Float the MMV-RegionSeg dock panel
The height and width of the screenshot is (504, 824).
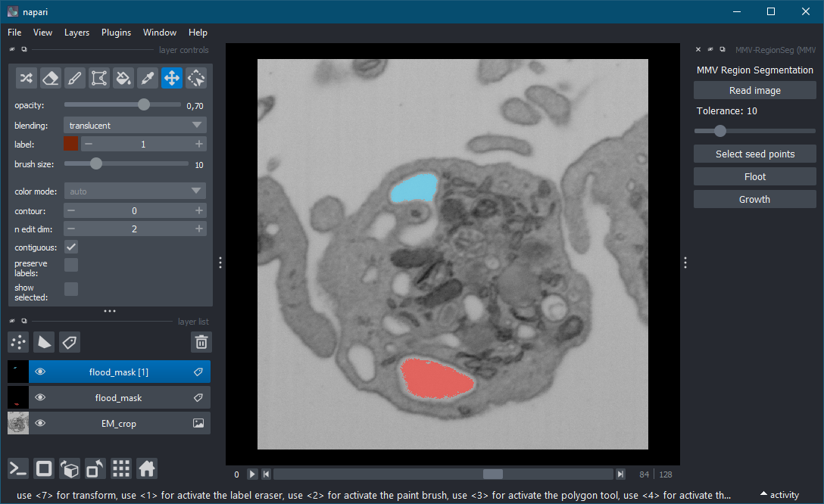(723, 49)
